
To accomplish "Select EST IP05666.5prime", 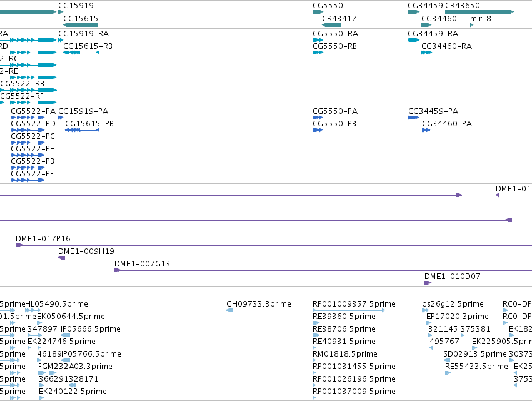I will [91, 329].
